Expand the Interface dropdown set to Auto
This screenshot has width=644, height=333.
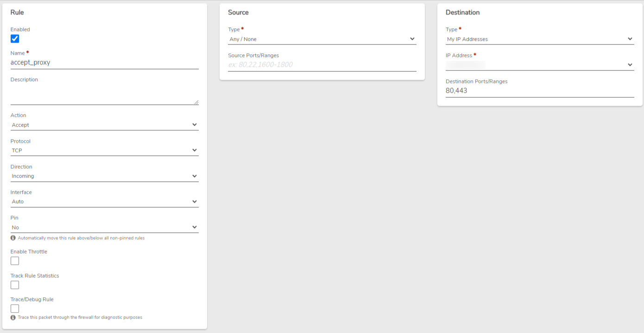[x=105, y=202]
